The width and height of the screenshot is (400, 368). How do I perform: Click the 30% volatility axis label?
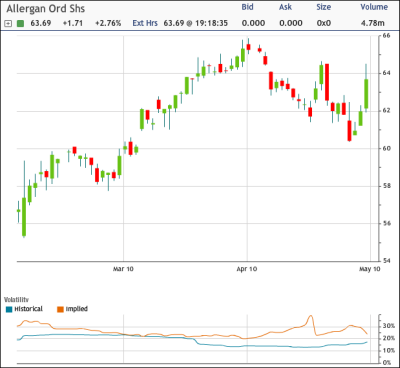(389, 326)
